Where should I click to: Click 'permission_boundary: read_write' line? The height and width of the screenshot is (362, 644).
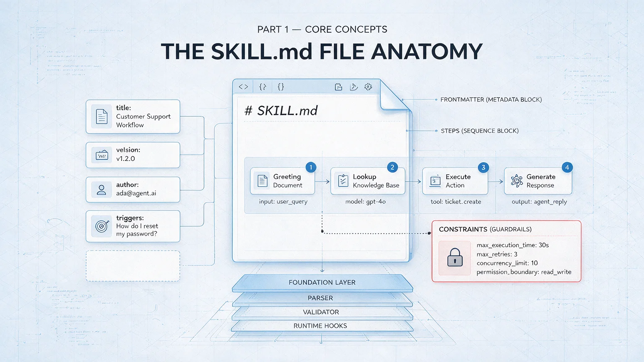point(524,272)
